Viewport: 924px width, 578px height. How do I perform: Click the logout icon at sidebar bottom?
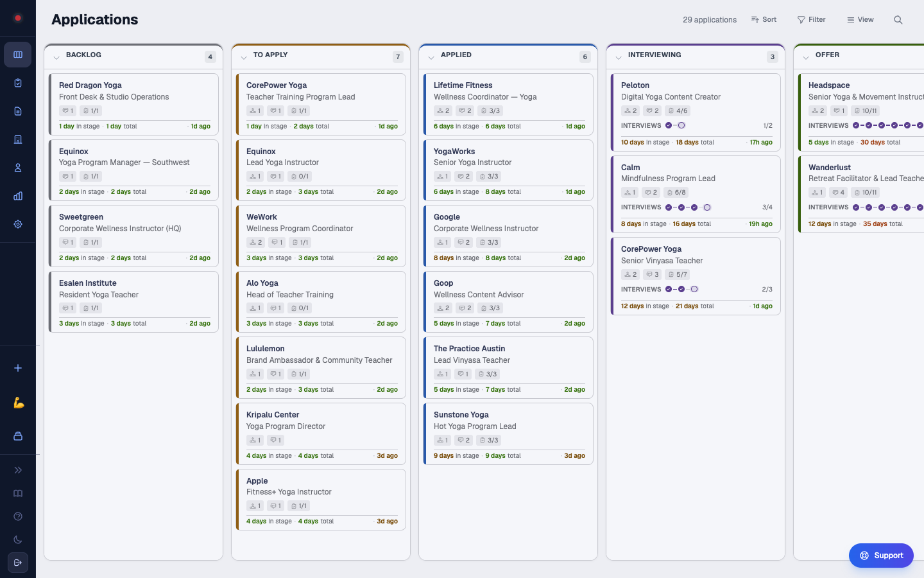click(18, 563)
